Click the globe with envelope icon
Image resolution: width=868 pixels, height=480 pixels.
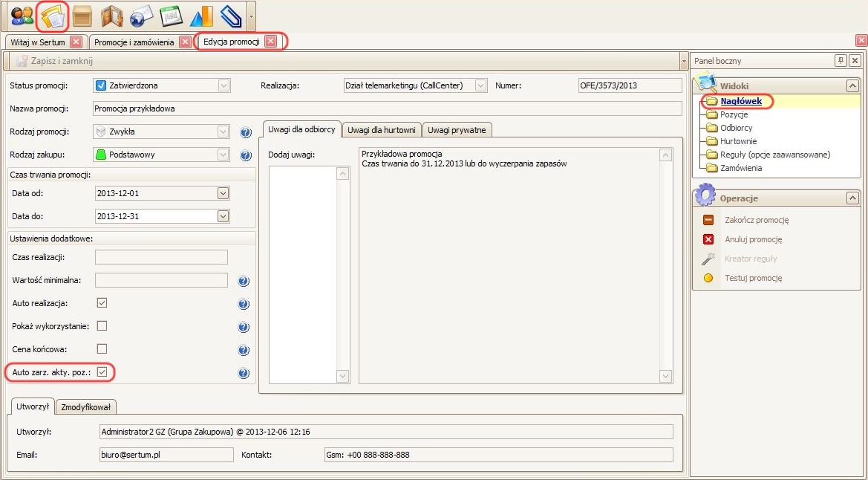click(141, 16)
